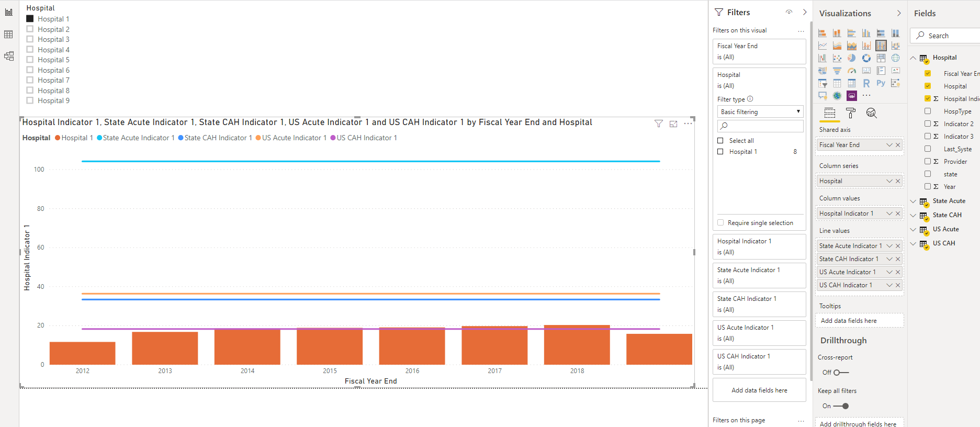Choose the funnel chart visual
Viewport: 980px width, 427px height.
tap(837, 71)
